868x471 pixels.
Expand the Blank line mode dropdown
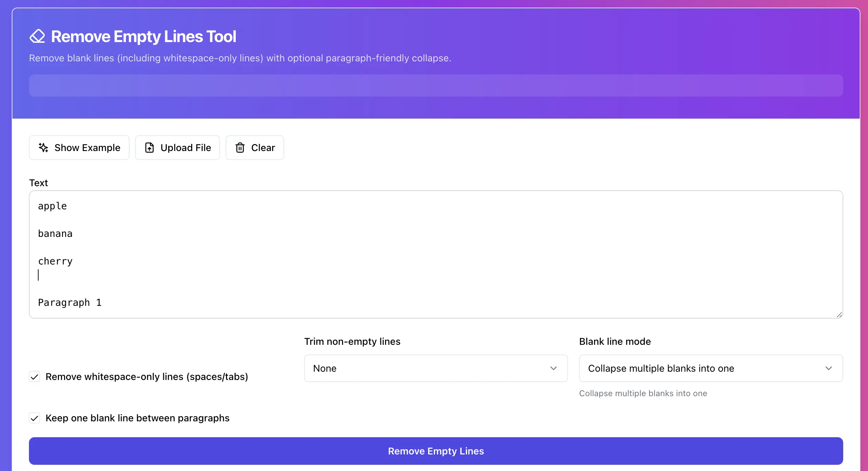(710, 368)
